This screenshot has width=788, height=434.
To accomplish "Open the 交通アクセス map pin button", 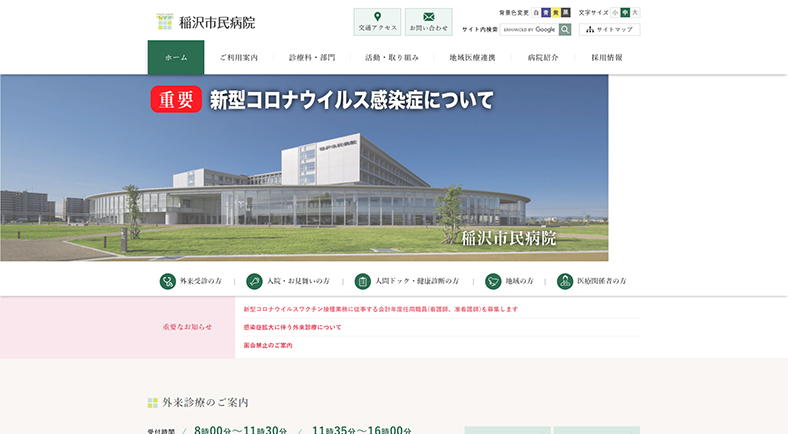I will (x=377, y=22).
